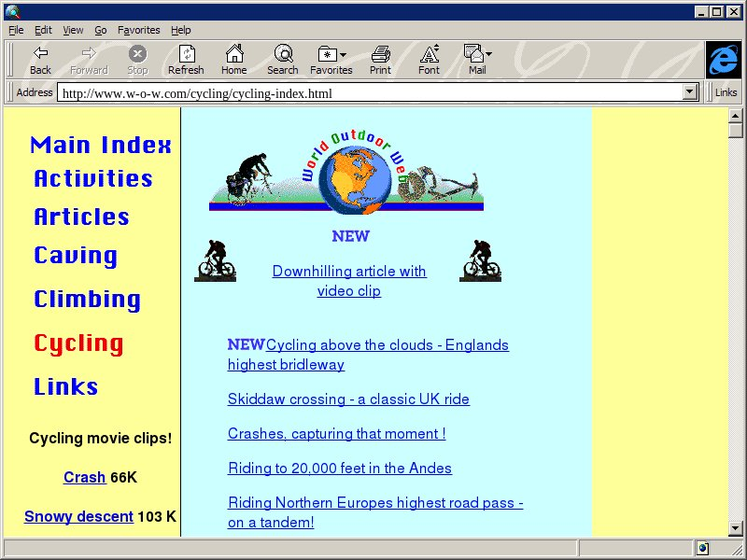The height and width of the screenshot is (560, 747).
Task: Open the Mail toolbar dropdown
Action: coord(488,55)
